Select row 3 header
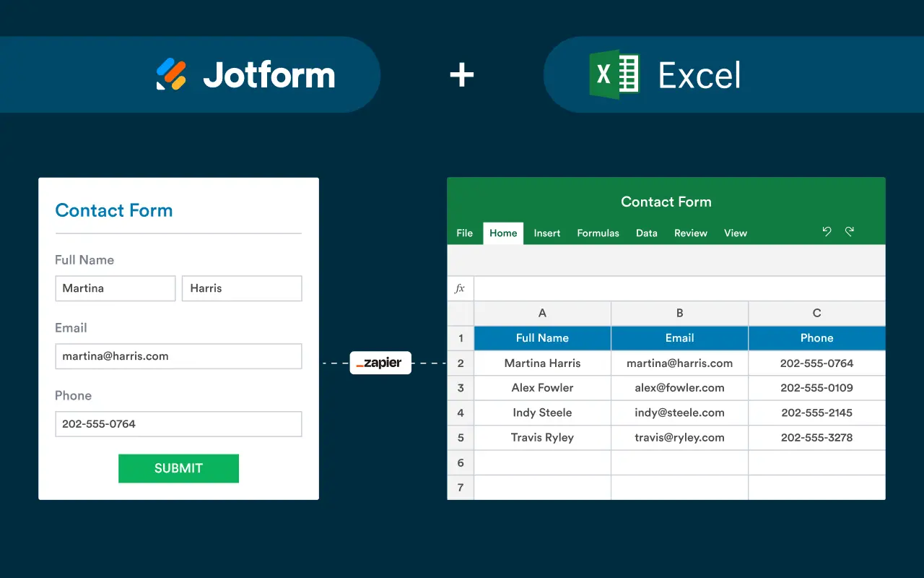The width and height of the screenshot is (924, 578). pos(461,388)
